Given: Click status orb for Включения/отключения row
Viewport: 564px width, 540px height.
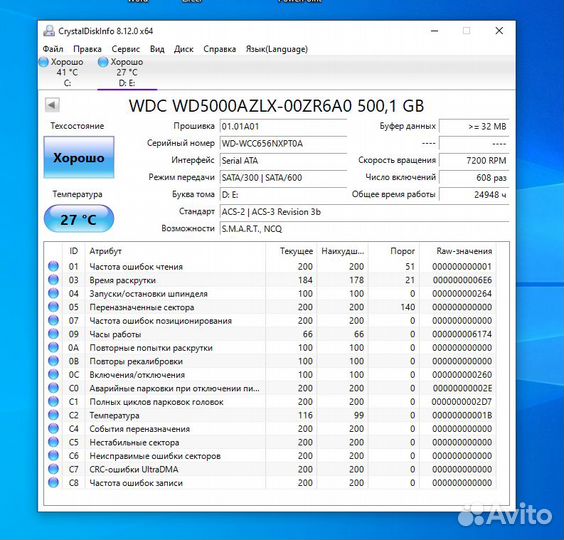Looking at the screenshot, I should 53,374.
